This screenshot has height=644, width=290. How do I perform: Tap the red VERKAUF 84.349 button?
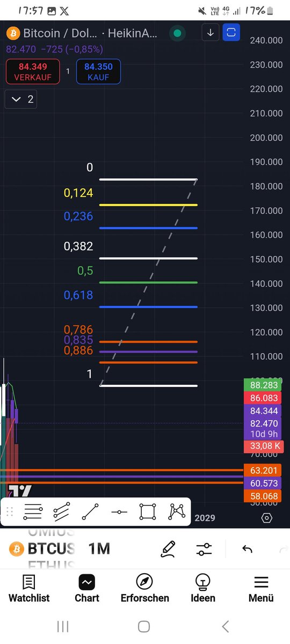click(33, 71)
